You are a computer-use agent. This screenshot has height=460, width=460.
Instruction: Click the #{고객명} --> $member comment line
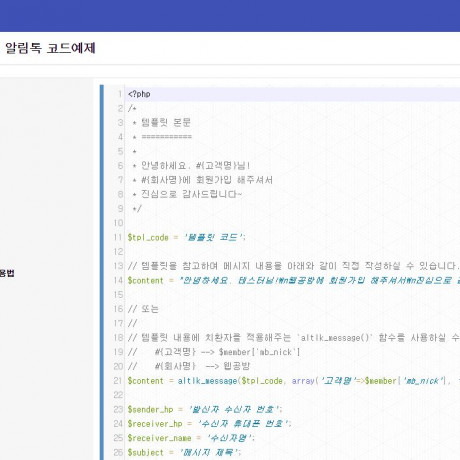[x=214, y=352]
